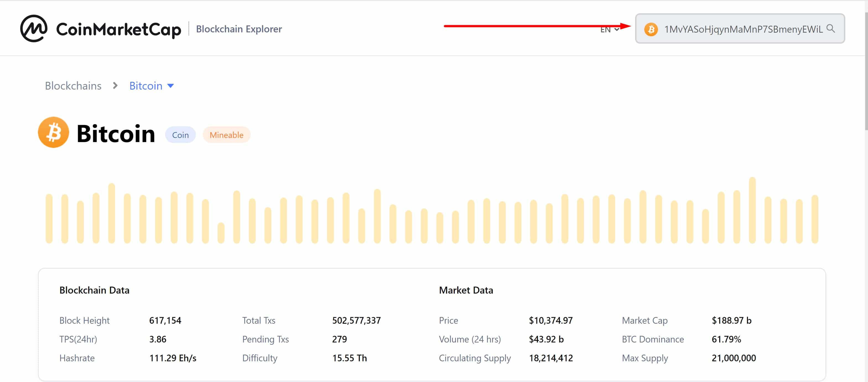Screen dimensions: 868x382
Task: Click the BTC Dominance label
Action: point(653,339)
